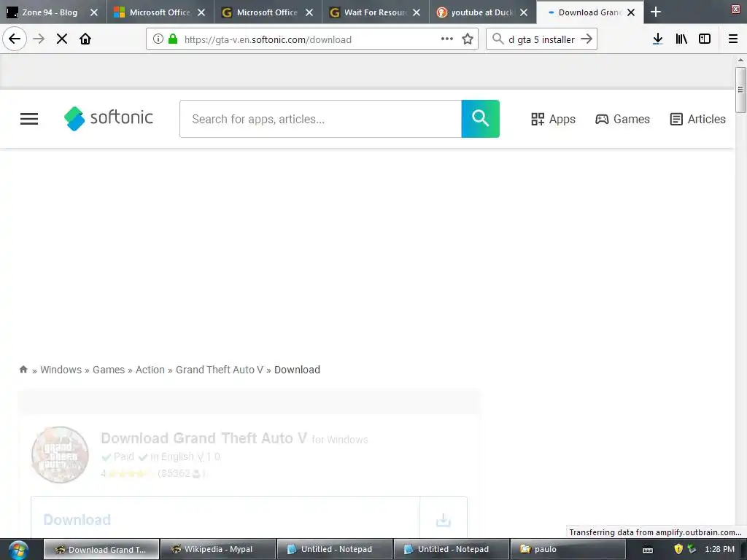Open the page actions three-dot menu
This screenshot has width=747, height=560.
(447, 39)
